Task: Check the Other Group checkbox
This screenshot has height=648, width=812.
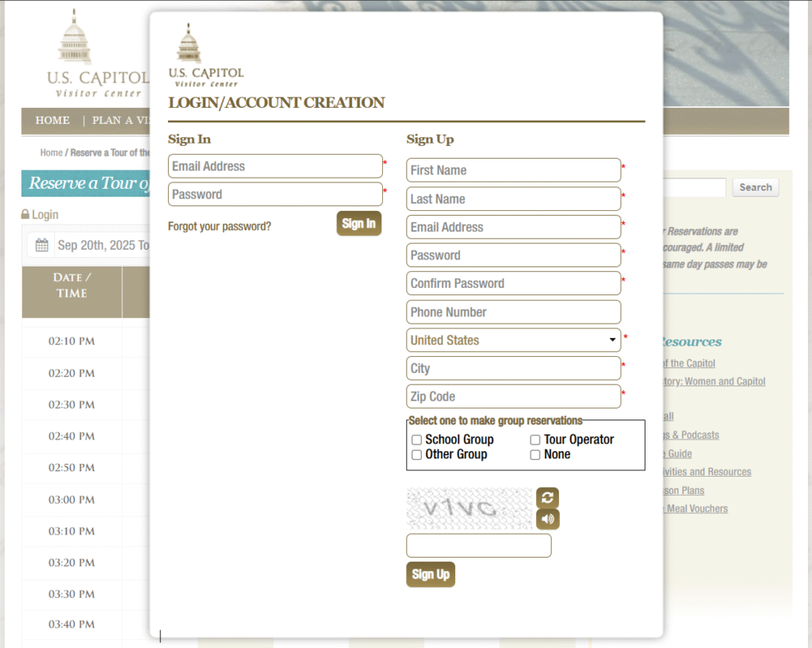Action: tap(416, 454)
